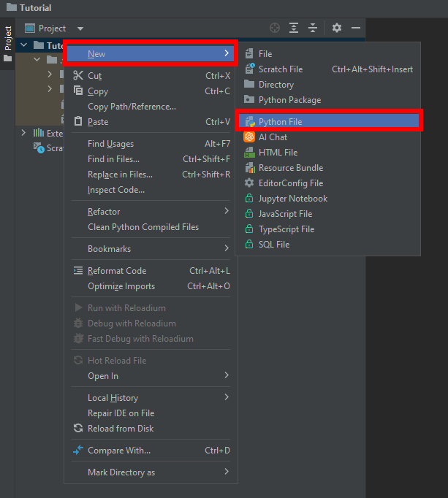
Task: Click the lock icon beside SQL File
Action: click(x=249, y=244)
